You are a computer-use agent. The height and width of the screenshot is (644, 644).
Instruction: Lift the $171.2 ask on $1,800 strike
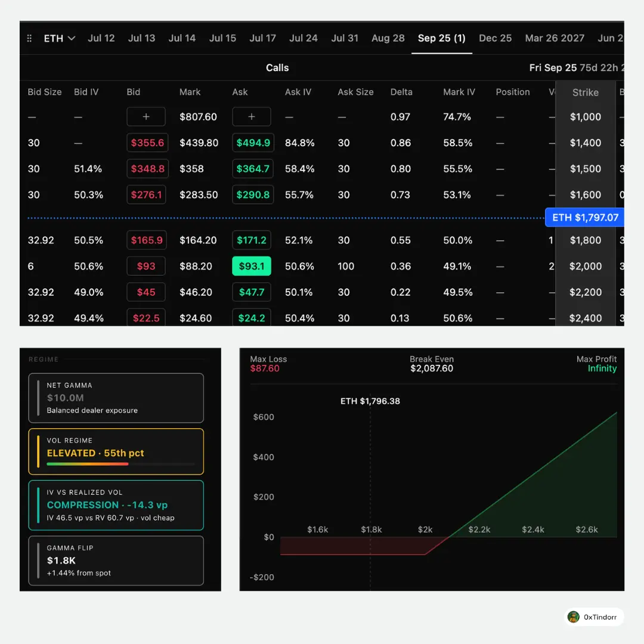(x=252, y=240)
